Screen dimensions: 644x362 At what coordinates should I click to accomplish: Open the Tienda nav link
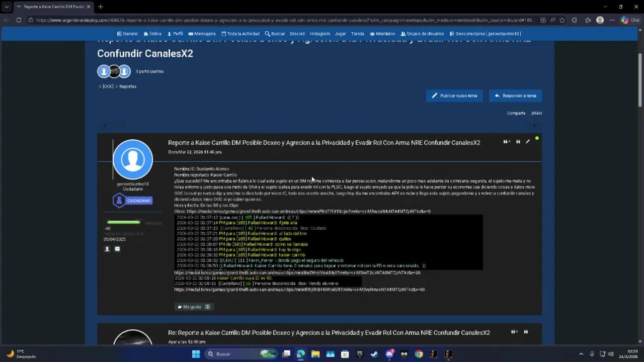(358, 34)
